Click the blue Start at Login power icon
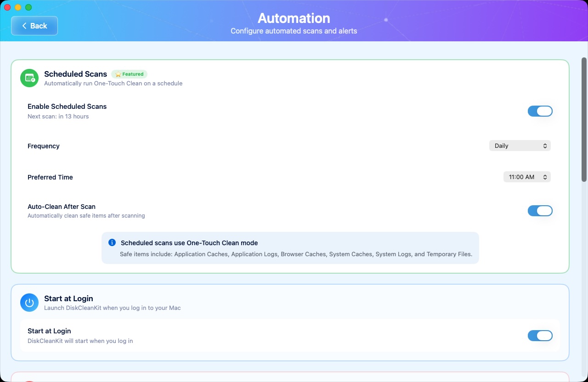Image resolution: width=588 pixels, height=382 pixels. 29,303
